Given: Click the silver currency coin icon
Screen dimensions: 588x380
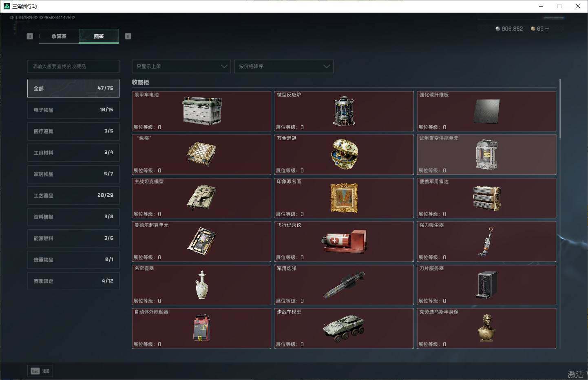Looking at the screenshot, I should [x=497, y=29].
